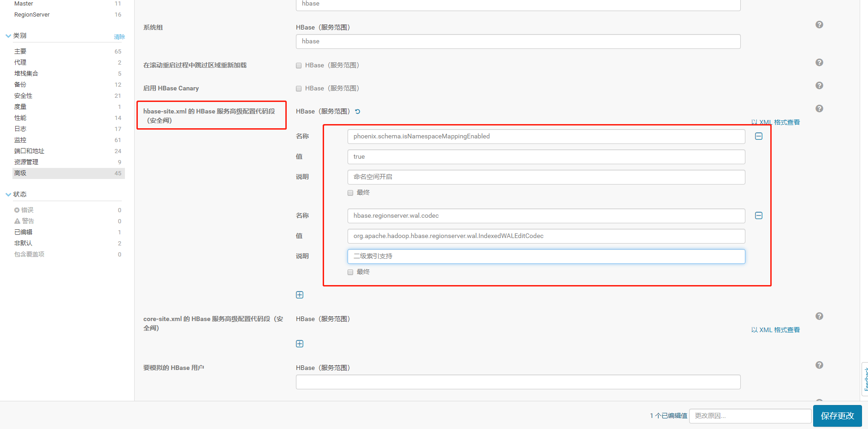Collapse the 类别 filter section
The image size is (868, 429).
8,36
